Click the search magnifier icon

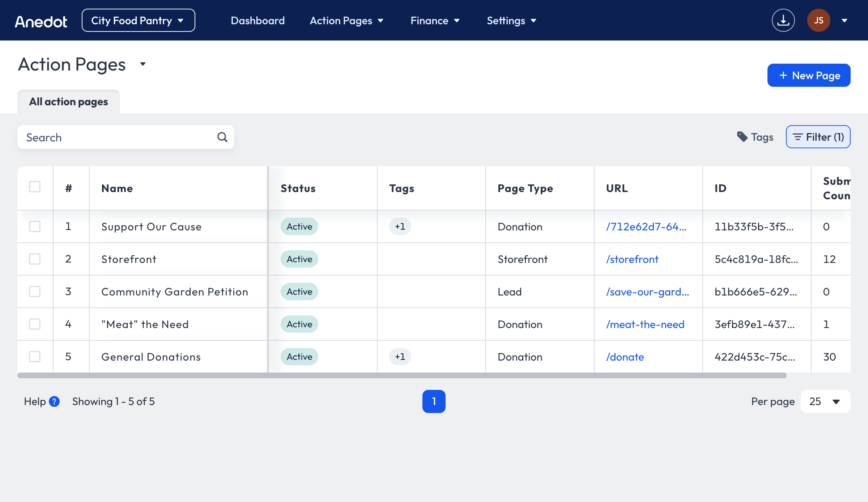[222, 137]
